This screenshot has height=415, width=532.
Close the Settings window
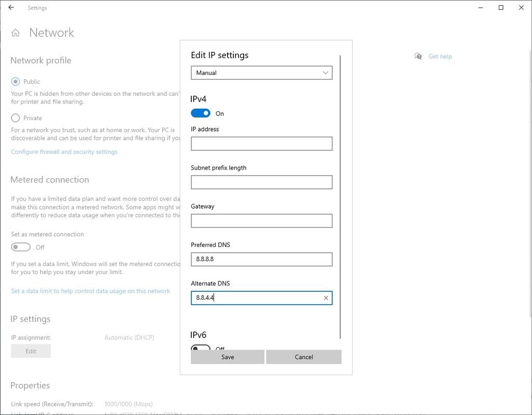[521, 7]
